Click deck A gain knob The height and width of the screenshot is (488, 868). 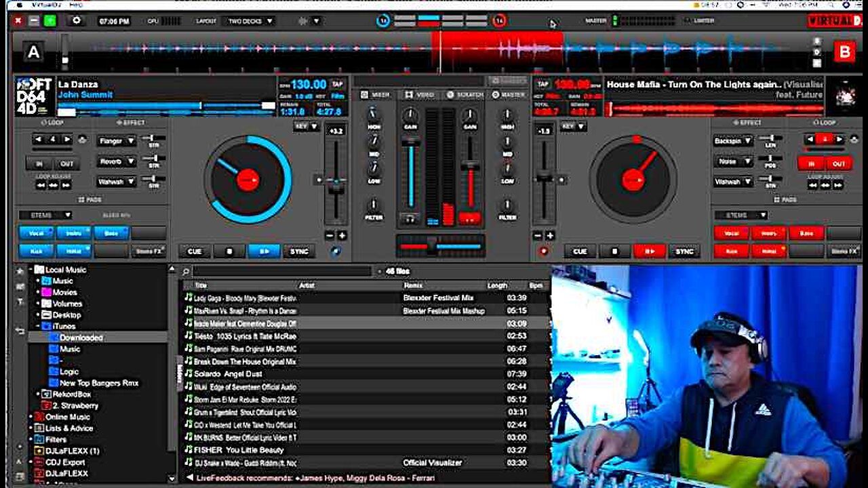[410, 115]
